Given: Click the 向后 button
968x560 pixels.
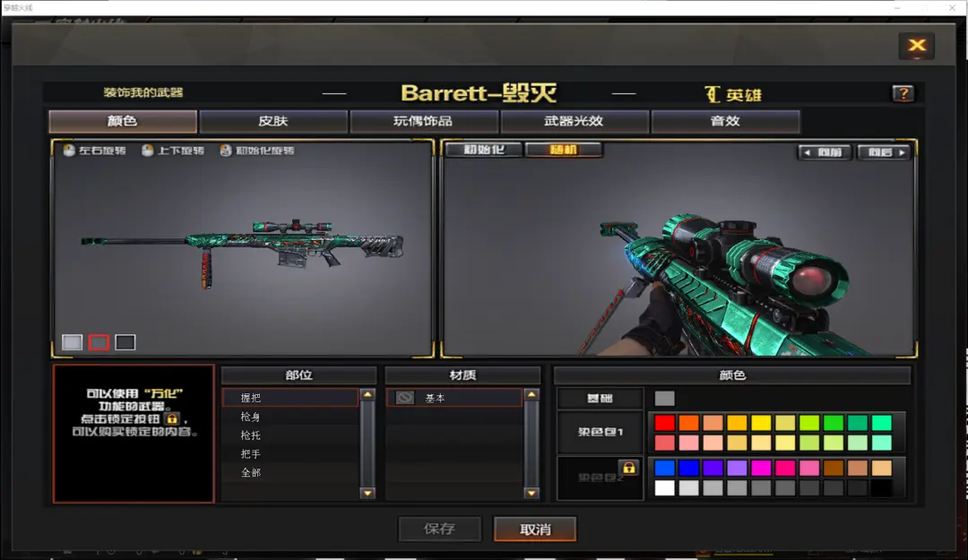Looking at the screenshot, I should 886,152.
